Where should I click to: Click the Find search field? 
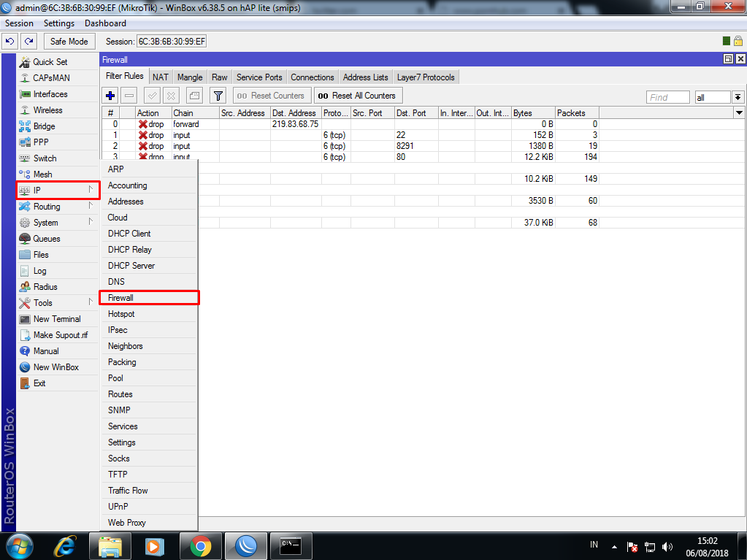[x=668, y=98]
